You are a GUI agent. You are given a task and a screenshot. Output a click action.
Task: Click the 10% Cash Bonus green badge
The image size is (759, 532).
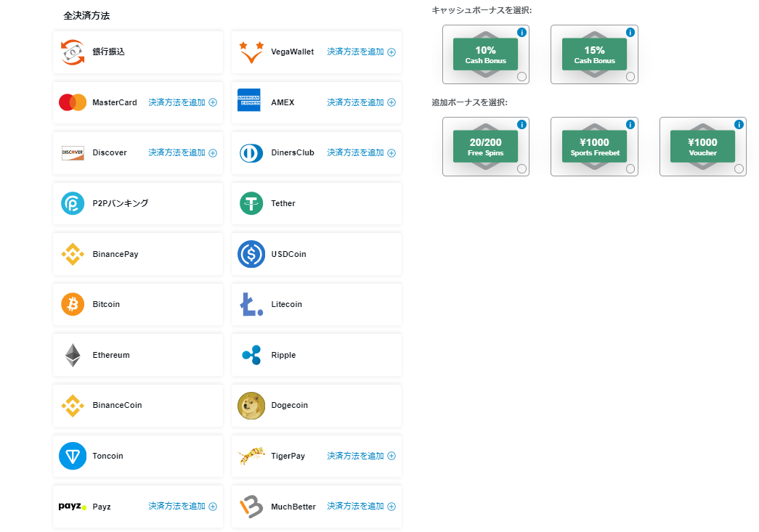pyautogui.click(x=485, y=54)
